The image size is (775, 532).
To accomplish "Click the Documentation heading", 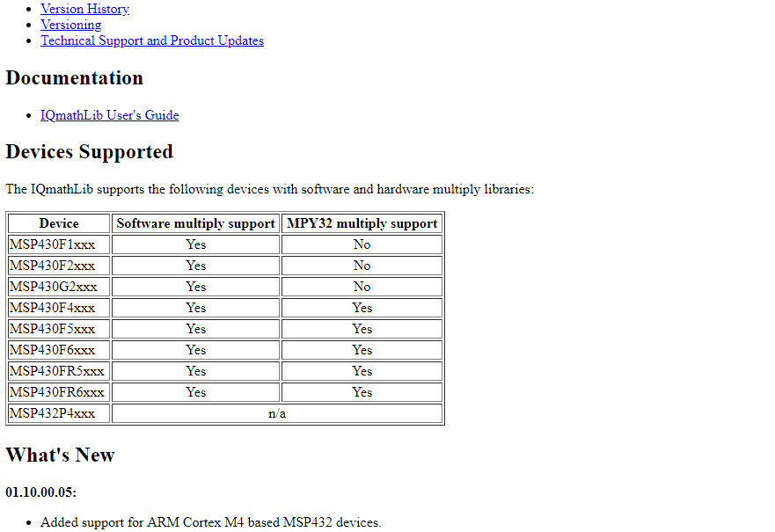I will pyautogui.click(x=74, y=78).
